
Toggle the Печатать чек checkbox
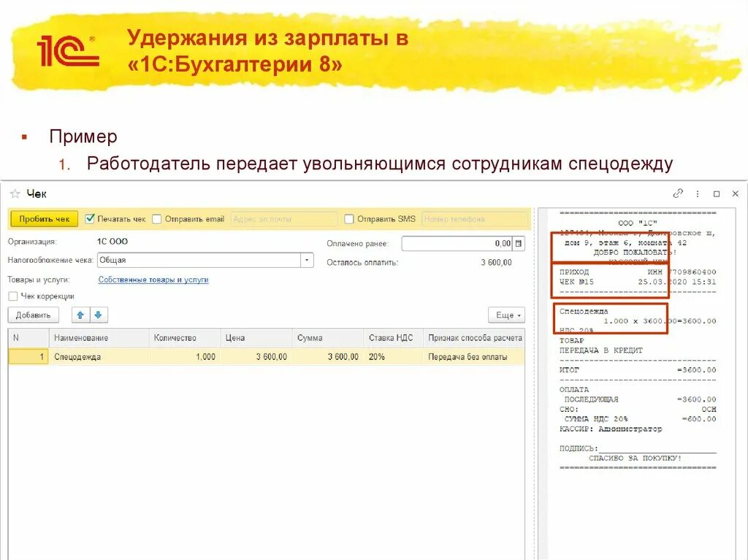(90, 219)
